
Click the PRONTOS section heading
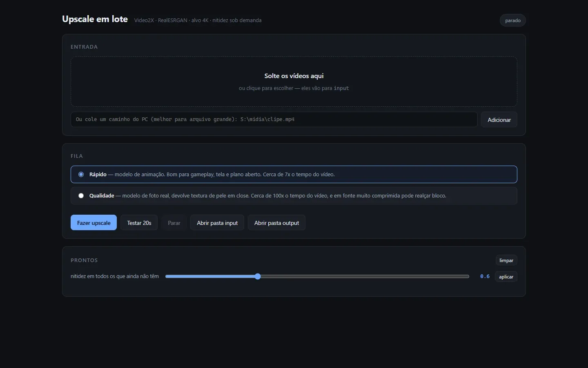click(84, 260)
